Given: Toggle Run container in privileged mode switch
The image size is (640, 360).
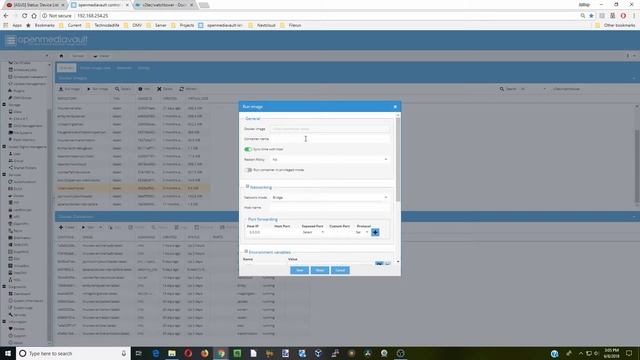Looking at the screenshot, I should click(248, 170).
